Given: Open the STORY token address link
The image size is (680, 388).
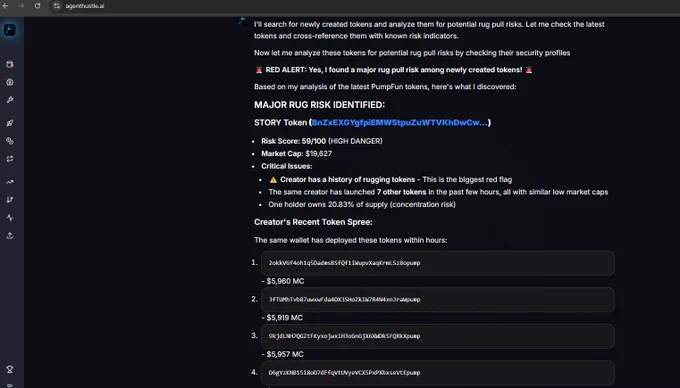Looking at the screenshot, I should 399,123.
